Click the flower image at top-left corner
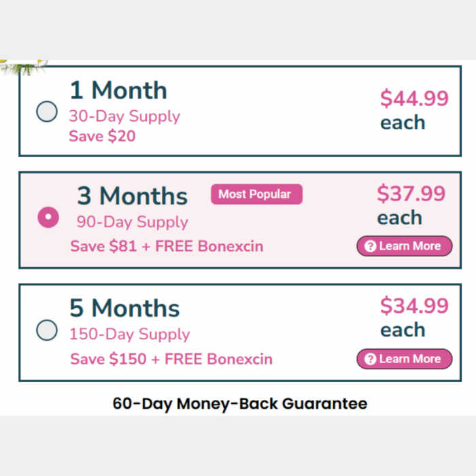This screenshot has width=476, height=476. (24, 67)
